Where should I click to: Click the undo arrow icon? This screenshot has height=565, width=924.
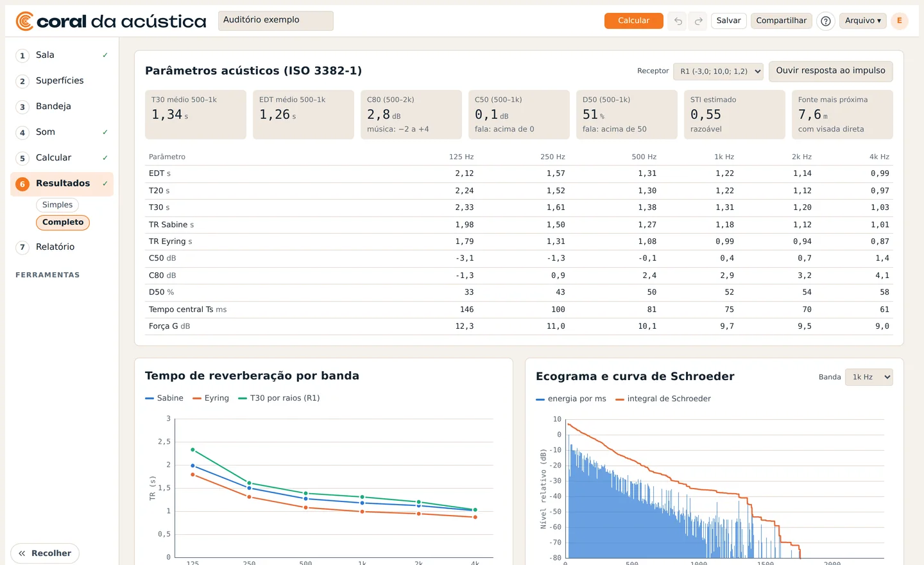(x=678, y=21)
